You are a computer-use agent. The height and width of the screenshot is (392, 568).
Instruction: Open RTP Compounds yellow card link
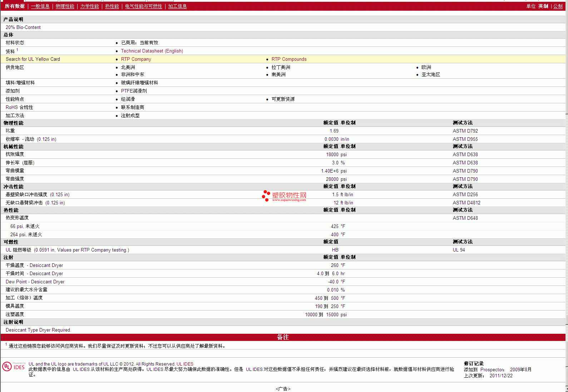pos(289,59)
